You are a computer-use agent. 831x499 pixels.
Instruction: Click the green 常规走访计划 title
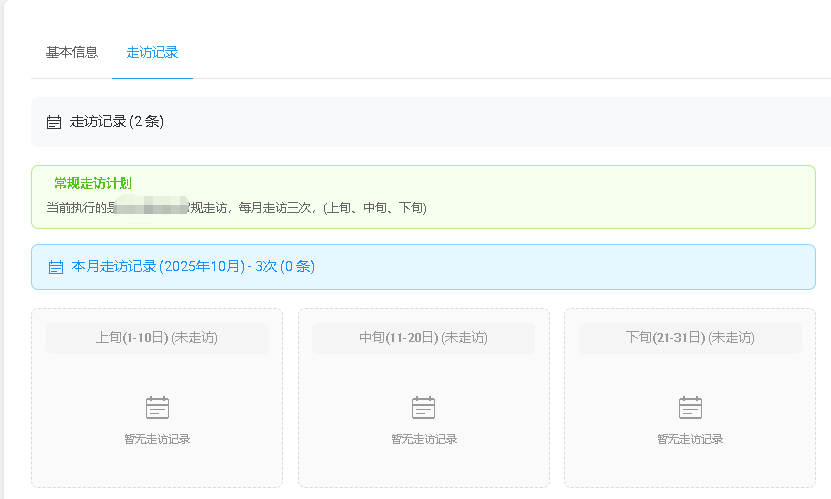[x=93, y=183]
